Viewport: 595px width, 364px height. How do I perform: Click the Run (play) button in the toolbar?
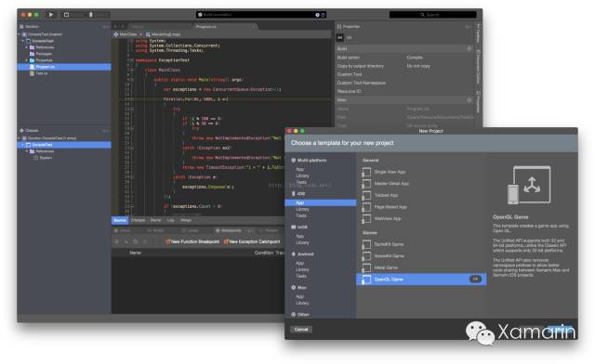(51, 15)
